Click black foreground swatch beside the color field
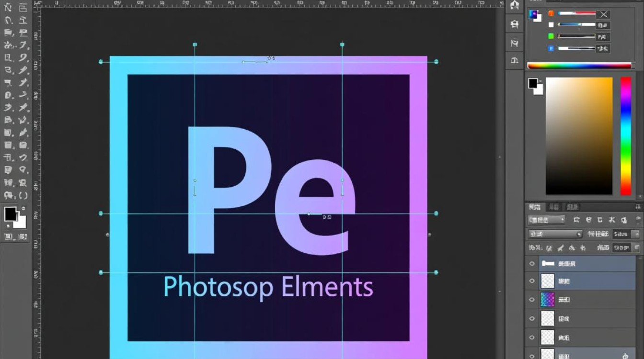This screenshot has width=644, height=359. (533, 83)
